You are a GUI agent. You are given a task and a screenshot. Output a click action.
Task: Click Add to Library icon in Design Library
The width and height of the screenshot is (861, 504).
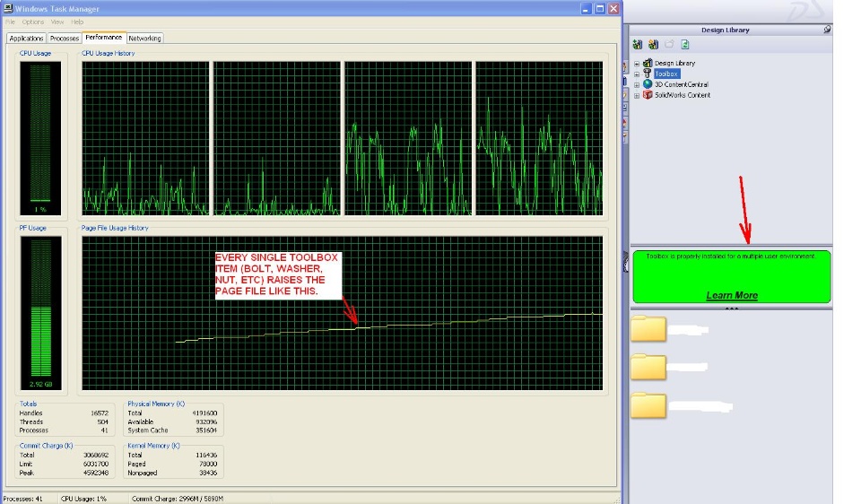[x=637, y=45]
